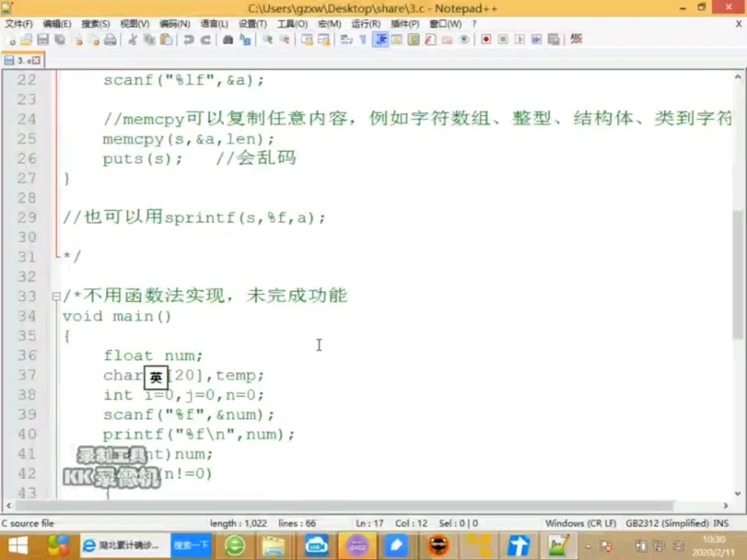Image resolution: width=747 pixels, height=560 pixels.
Task: Click the Undo arrow icon
Action: [188, 40]
